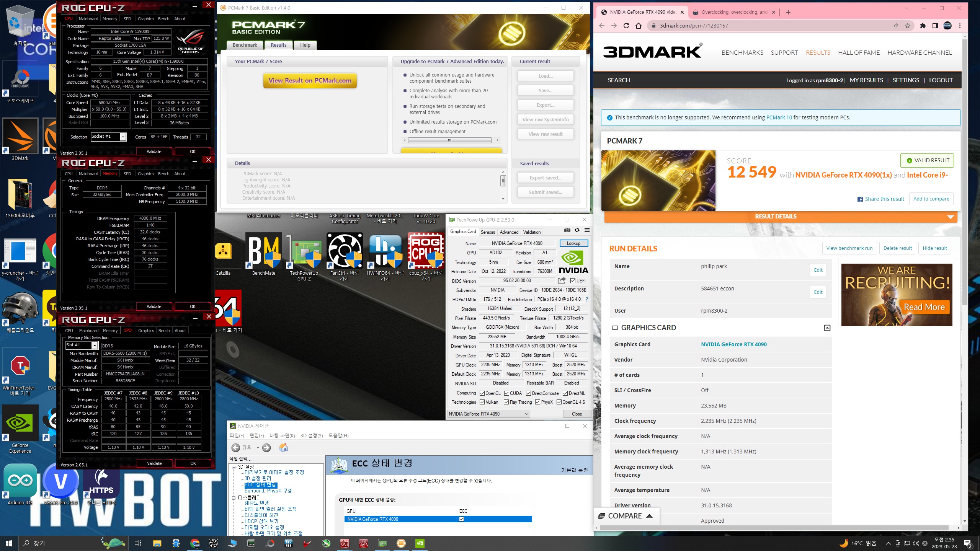980x551 pixels.
Task: Click the GPU-Z screenshot camera icon
Action: [x=567, y=230]
